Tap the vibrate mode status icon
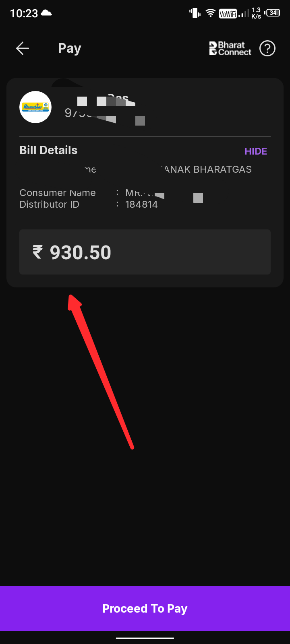 [195, 13]
